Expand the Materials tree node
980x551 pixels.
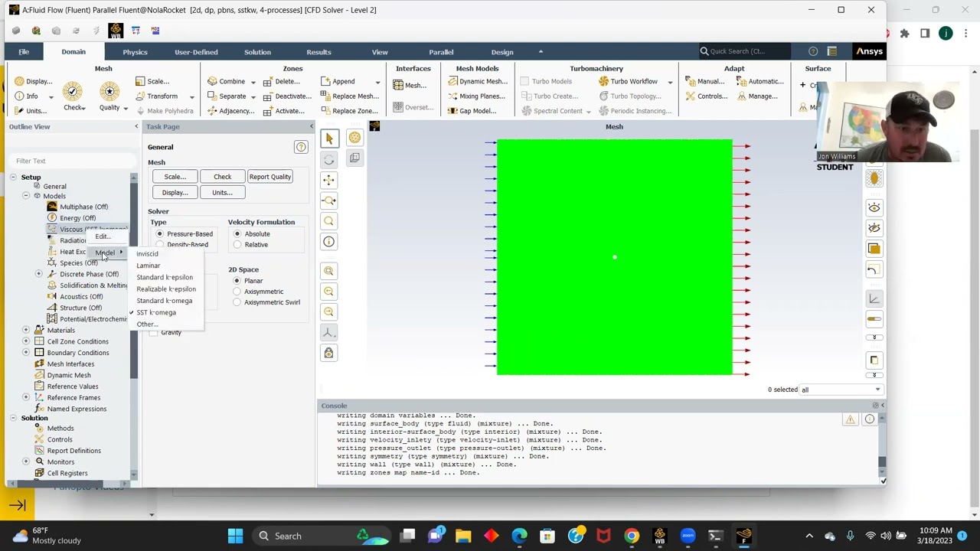point(26,331)
